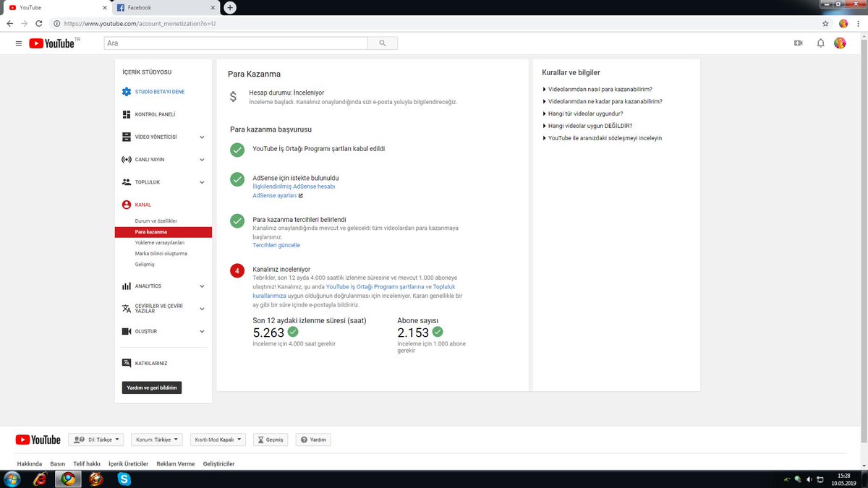The height and width of the screenshot is (488, 868).
Task: Select Para kazanma in the sidebar
Action: pyautogui.click(x=163, y=232)
